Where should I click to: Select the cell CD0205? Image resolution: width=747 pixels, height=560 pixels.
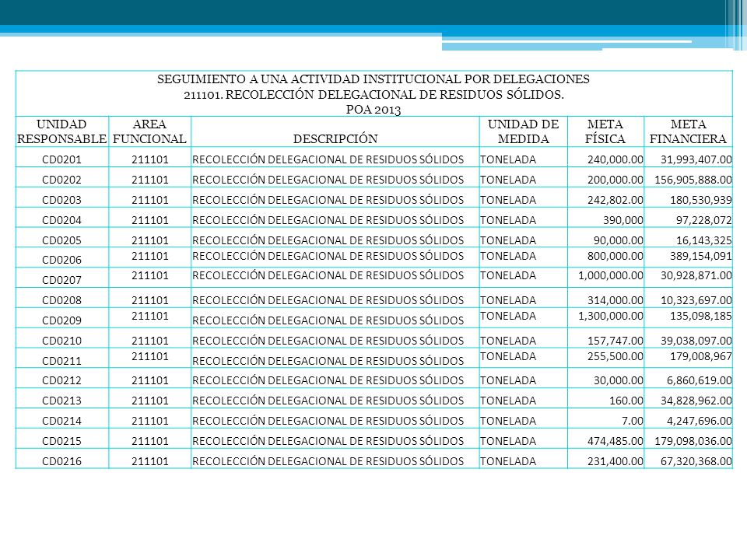tap(62, 240)
